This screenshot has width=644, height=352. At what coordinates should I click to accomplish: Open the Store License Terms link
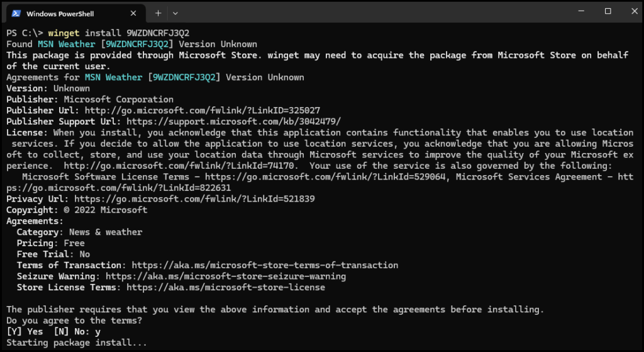(x=226, y=287)
